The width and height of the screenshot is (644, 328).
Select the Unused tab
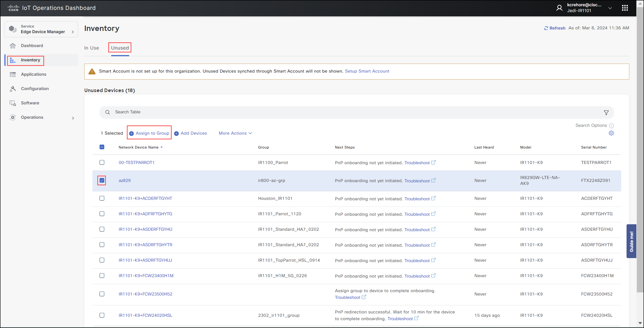[120, 48]
